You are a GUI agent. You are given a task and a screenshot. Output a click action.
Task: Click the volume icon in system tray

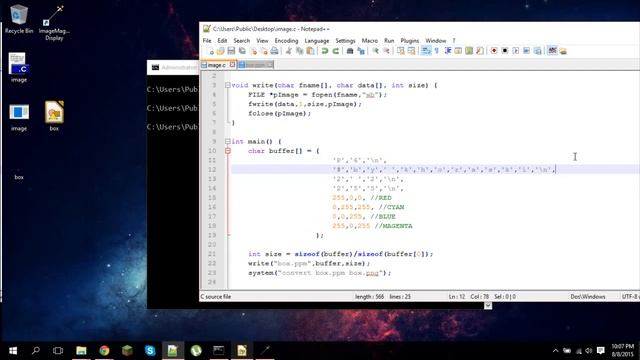point(588,351)
